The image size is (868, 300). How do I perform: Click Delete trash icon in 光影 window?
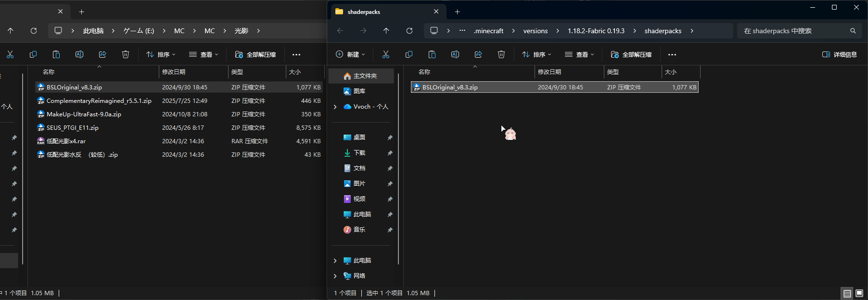(126, 54)
